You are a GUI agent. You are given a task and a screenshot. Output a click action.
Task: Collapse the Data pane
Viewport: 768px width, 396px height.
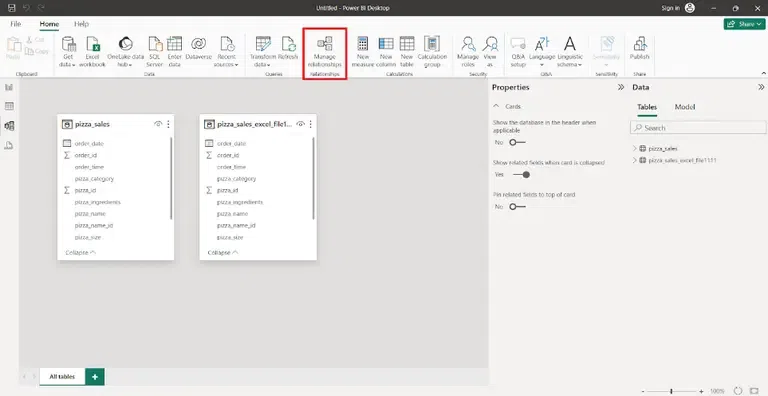pyautogui.click(x=761, y=87)
